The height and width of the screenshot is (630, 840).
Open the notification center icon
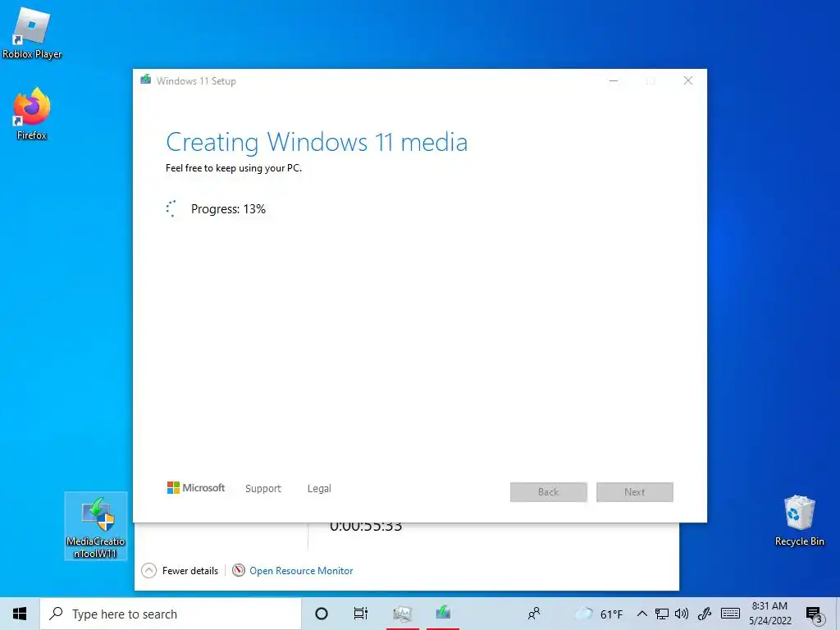tap(814, 614)
